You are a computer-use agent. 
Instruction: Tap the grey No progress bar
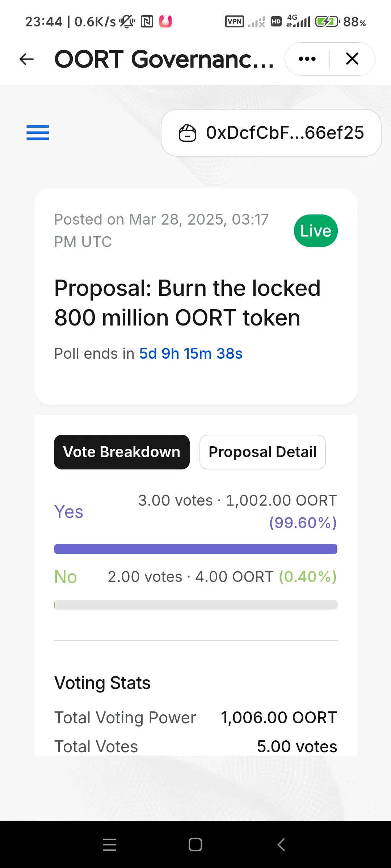pyautogui.click(x=195, y=605)
